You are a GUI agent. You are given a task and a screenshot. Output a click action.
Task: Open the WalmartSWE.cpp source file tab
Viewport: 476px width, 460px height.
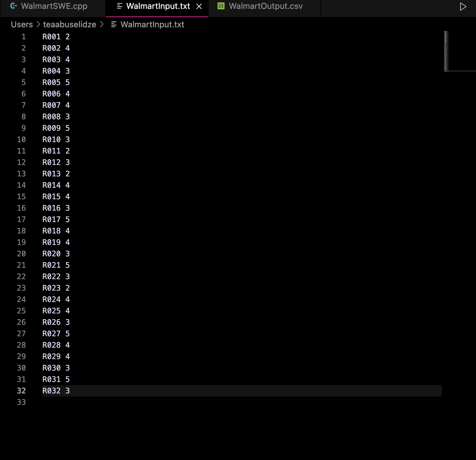coord(54,6)
